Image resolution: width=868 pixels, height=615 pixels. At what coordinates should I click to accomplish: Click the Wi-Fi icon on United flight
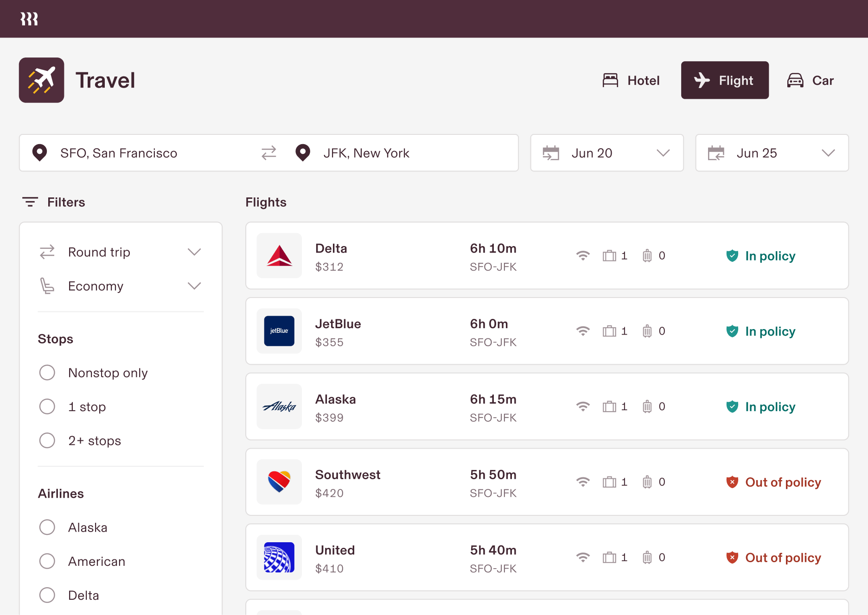point(583,558)
